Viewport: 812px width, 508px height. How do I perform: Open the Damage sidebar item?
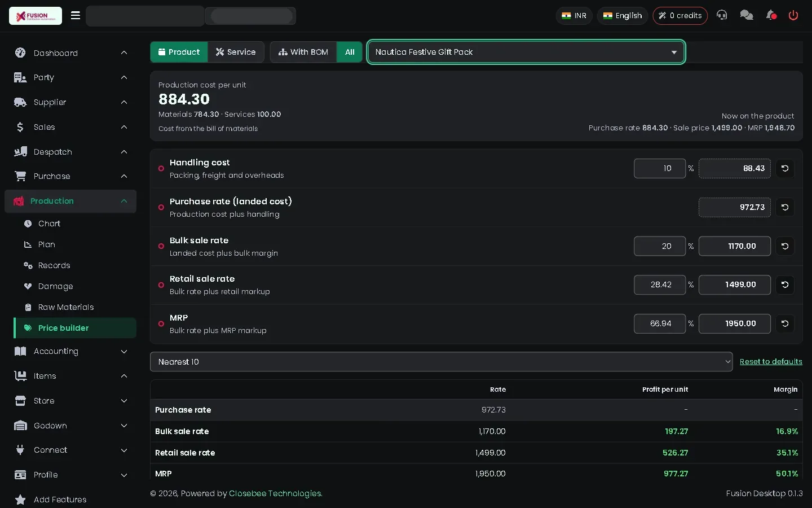point(74,286)
